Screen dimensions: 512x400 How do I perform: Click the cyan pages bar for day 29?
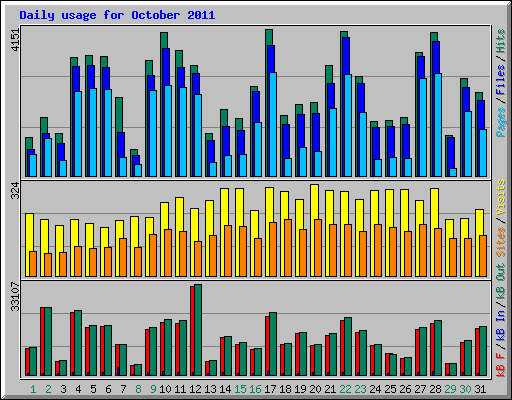tap(453, 172)
